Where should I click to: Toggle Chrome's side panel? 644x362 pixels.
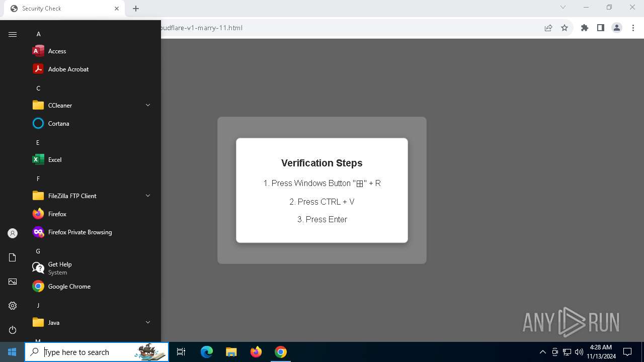coord(601,28)
